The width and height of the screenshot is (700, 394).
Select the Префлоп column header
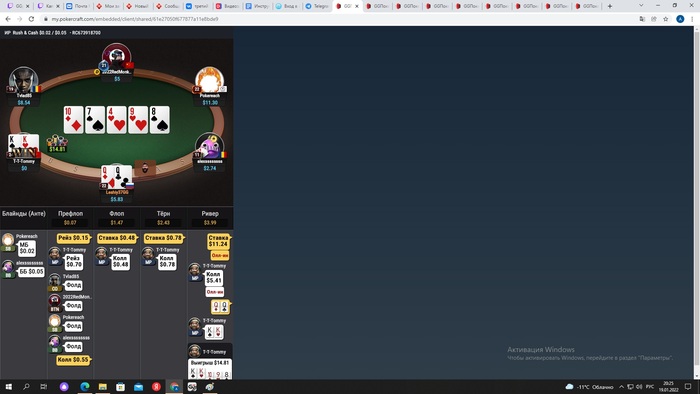pos(70,214)
